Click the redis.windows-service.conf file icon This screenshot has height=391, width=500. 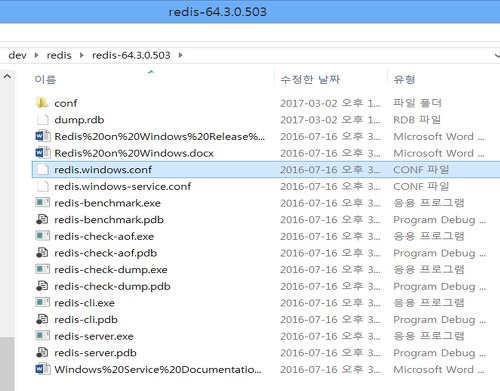tap(42, 186)
